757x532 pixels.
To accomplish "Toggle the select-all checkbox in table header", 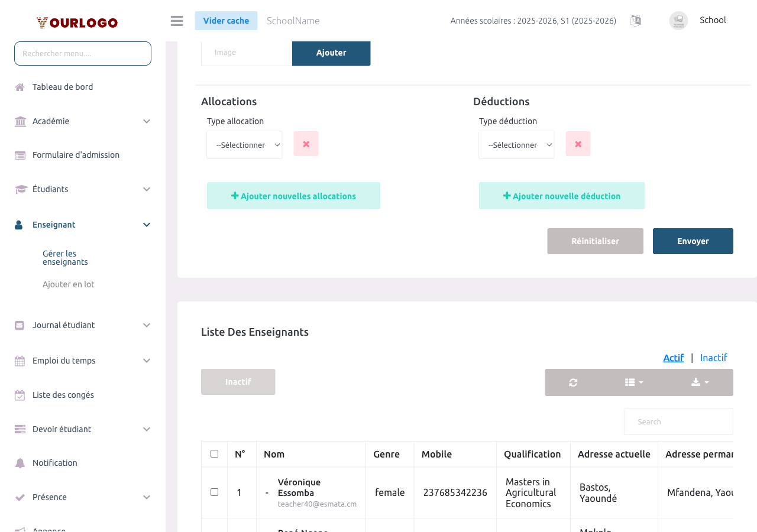I will pyautogui.click(x=214, y=454).
